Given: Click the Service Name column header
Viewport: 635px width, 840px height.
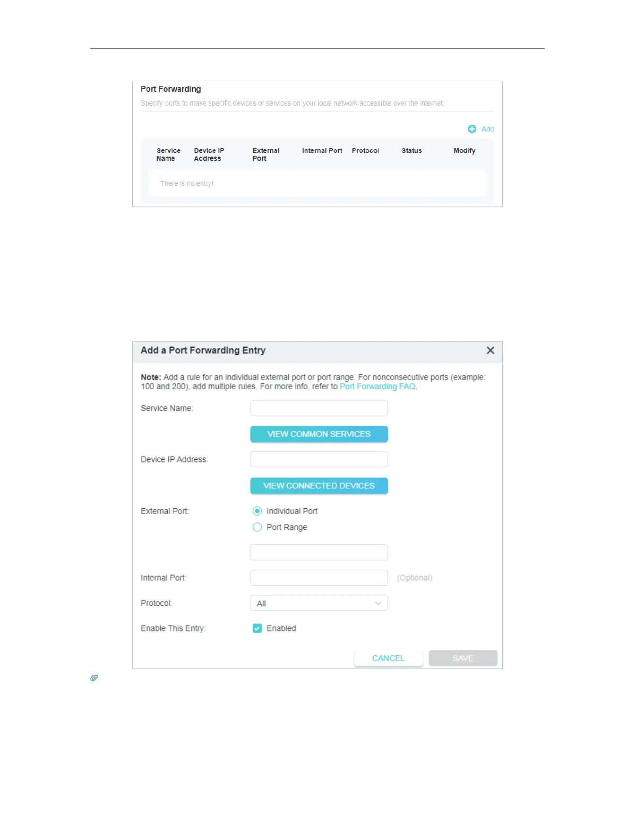Looking at the screenshot, I should click(168, 155).
